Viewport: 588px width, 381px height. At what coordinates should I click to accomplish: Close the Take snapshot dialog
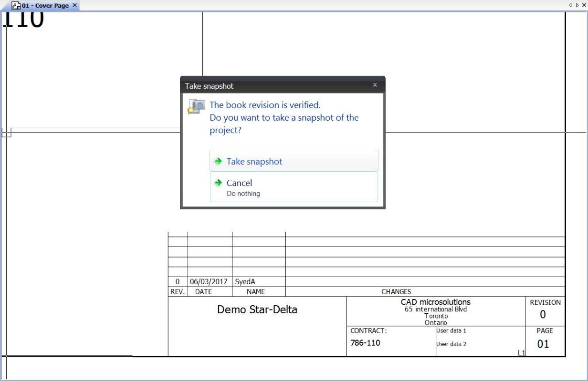(x=375, y=85)
